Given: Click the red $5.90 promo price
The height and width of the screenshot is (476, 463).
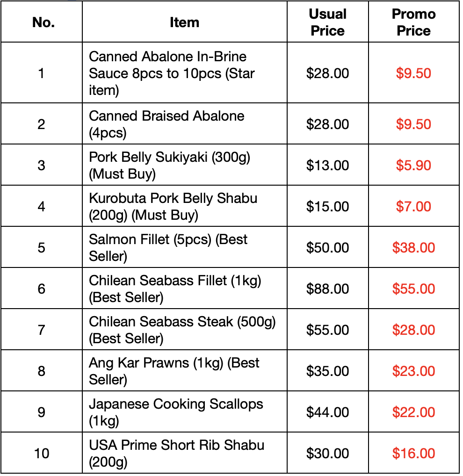Looking at the screenshot, I should (x=413, y=166).
